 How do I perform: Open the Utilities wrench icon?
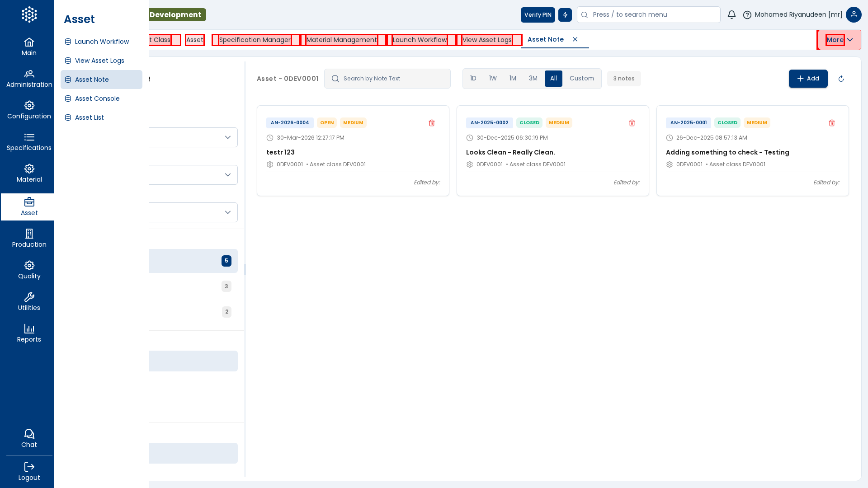click(x=29, y=301)
